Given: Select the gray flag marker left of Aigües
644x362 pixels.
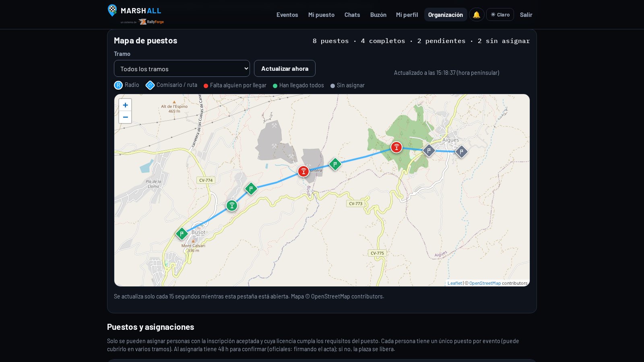Looking at the screenshot, I should click(429, 150).
